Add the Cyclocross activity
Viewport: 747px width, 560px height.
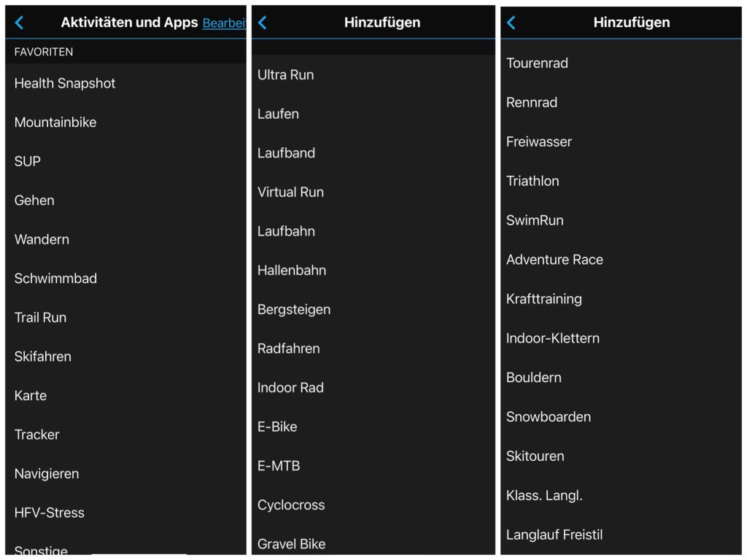coord(291,505)
